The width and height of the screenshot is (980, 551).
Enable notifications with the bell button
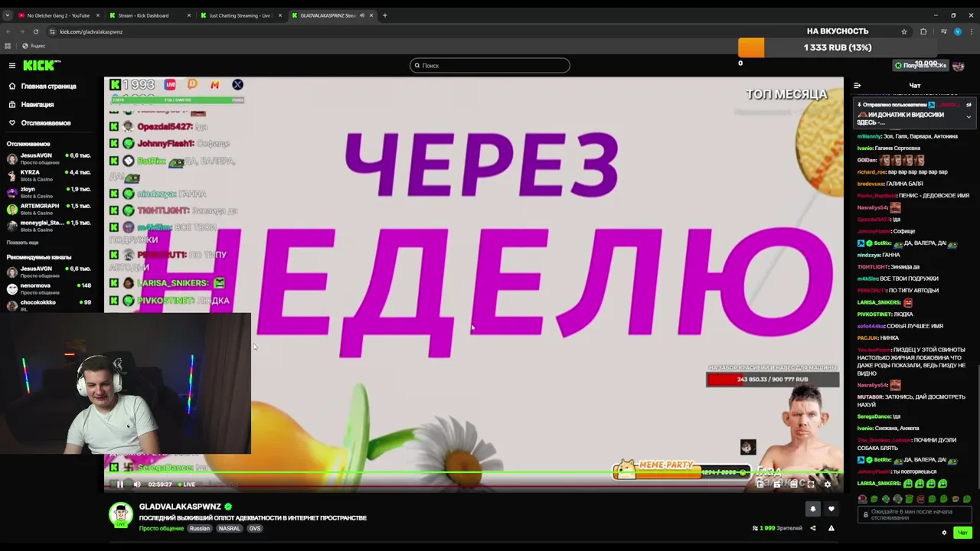click(x=813, y=509)
